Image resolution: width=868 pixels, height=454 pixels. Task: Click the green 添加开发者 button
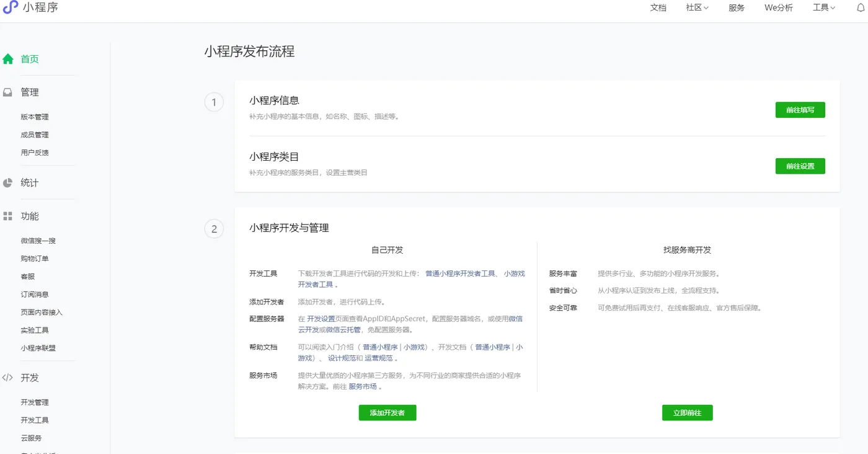click(x=387, y=412)
